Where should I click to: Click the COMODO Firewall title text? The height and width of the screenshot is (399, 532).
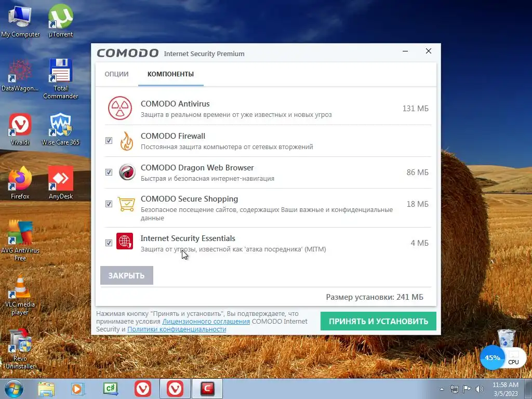click(173, 136)
